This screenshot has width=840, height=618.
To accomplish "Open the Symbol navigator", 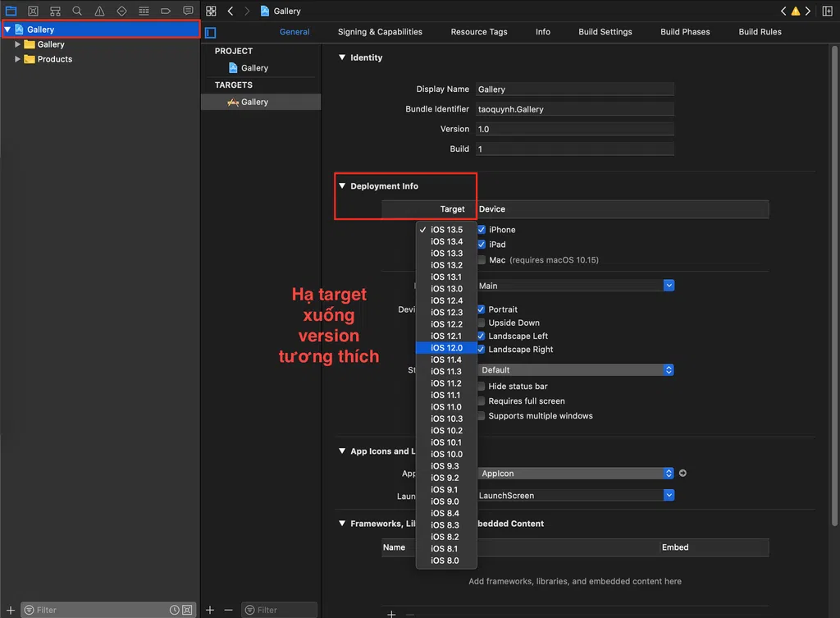I will [55, 11].
